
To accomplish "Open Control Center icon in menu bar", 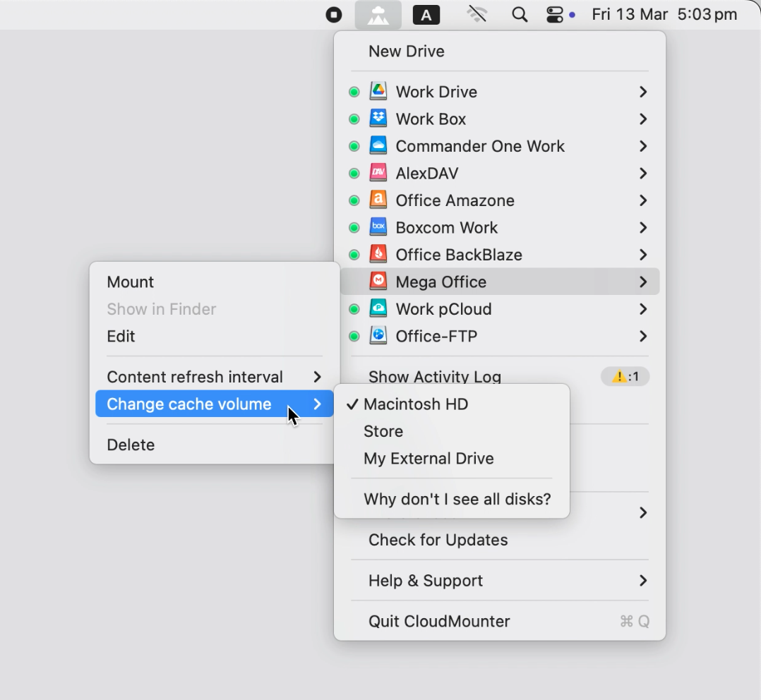I will [x=554, y=15].
